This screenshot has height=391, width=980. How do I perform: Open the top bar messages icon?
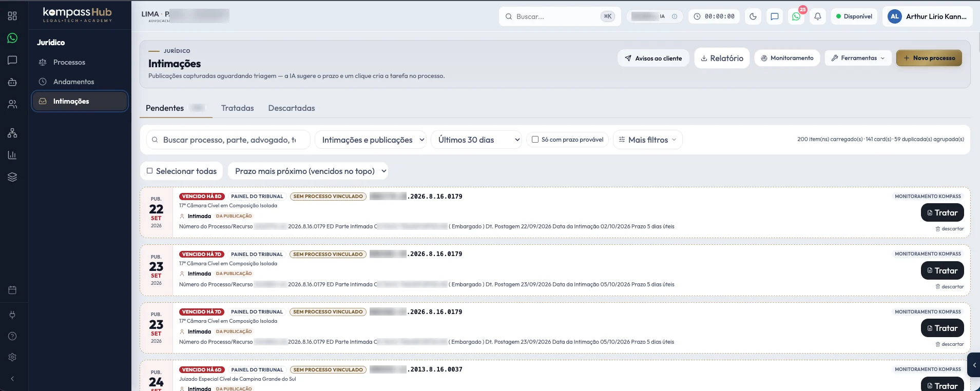[x=775, y=16]
